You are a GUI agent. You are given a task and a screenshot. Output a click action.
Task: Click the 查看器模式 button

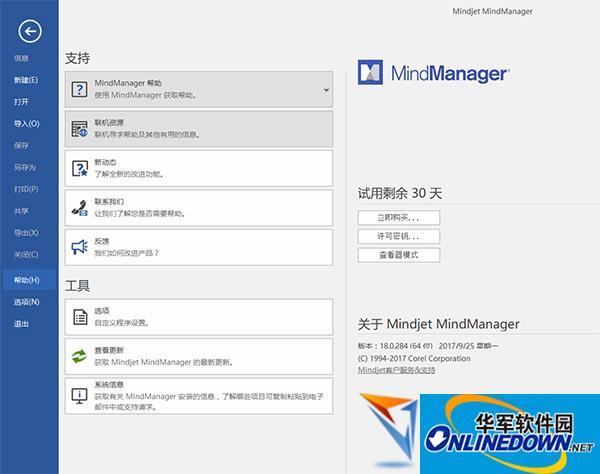(399, 255)
